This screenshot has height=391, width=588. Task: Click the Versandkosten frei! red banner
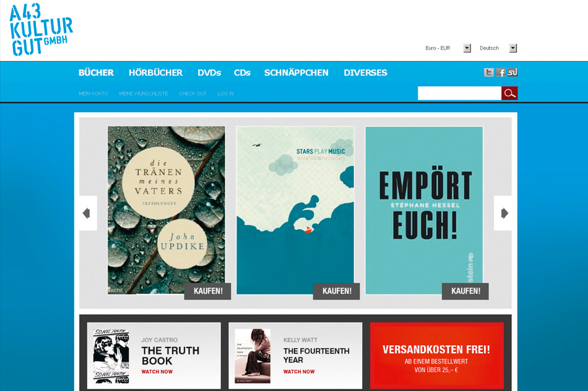click(437, 356)
